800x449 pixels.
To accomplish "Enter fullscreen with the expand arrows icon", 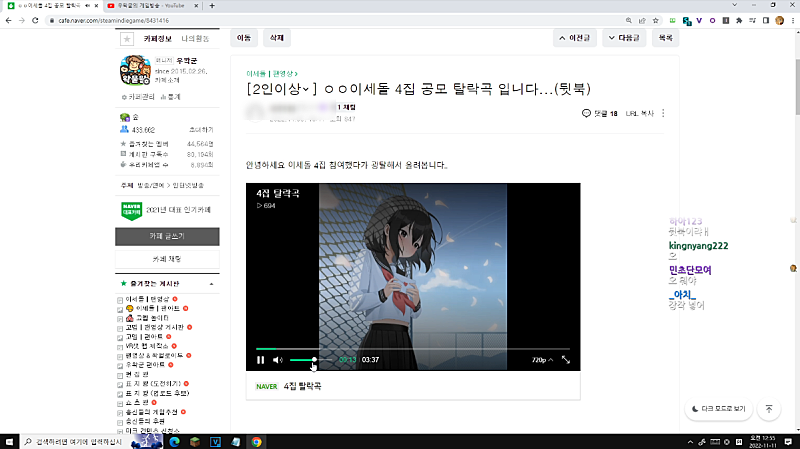I will 566,360.
